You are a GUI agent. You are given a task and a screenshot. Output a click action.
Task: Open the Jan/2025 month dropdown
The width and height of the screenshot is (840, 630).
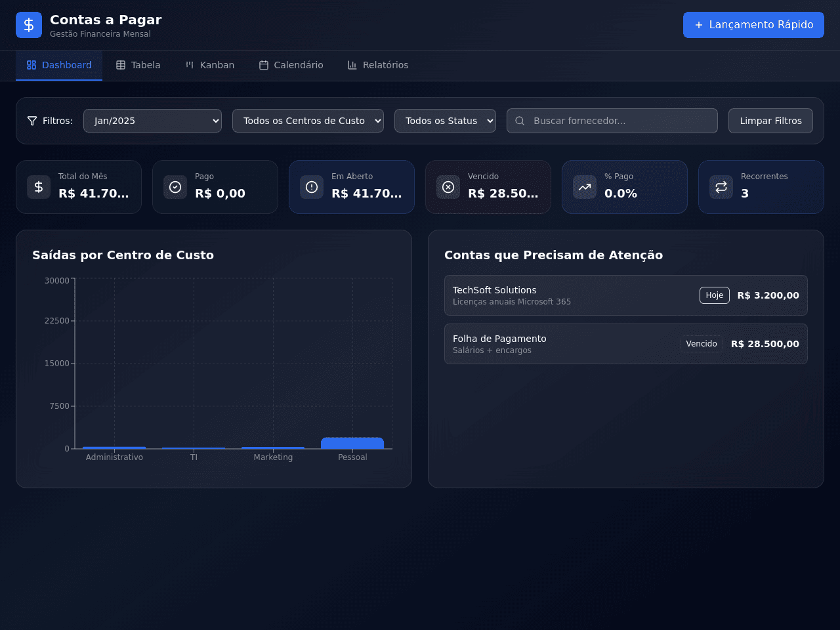pyautogui.click(x=152, y=121)
